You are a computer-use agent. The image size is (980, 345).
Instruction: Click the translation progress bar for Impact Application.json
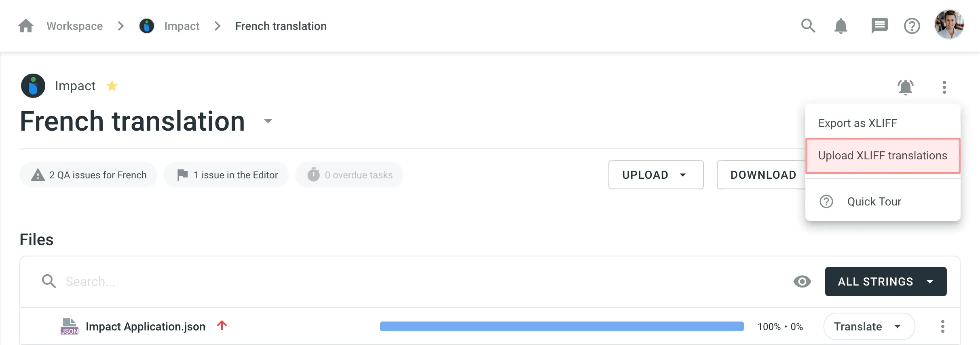click(x=561, y=326)
